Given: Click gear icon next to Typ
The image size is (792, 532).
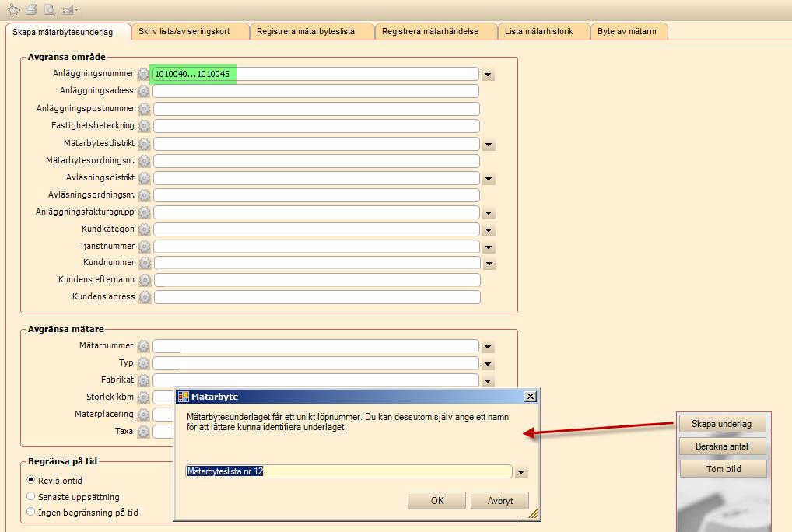Looking at the screenshot, I should pyautogui.click(x=143, y=363).
